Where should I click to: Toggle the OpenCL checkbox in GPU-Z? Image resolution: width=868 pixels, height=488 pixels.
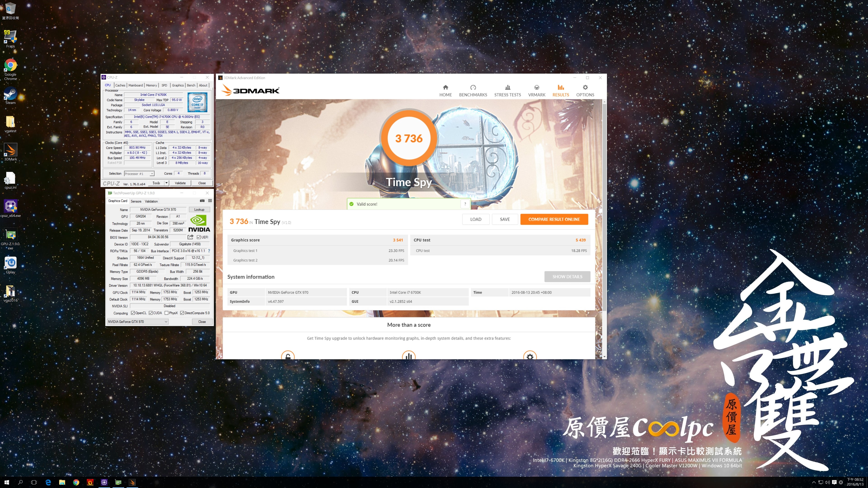point(133,313)
